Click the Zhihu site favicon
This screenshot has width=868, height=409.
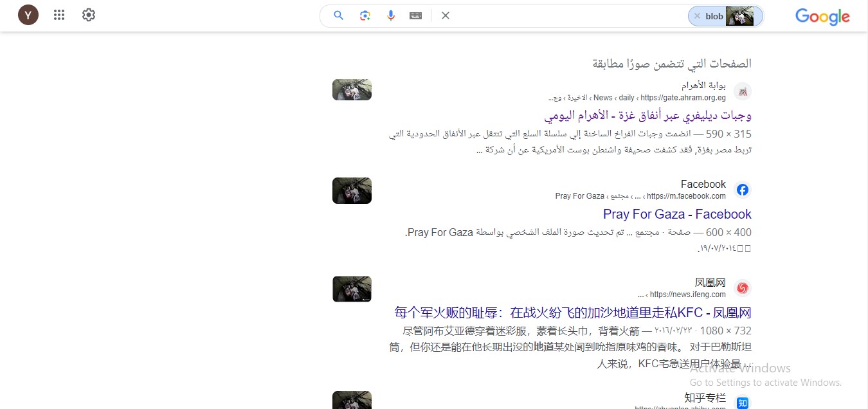pyautogui.click(x=743, y=403)
